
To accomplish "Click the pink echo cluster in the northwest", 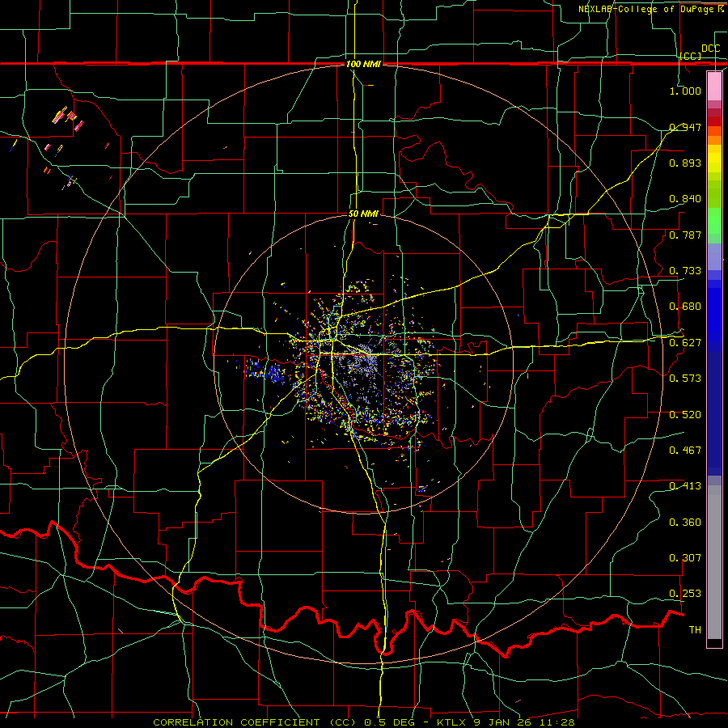I will pyautogui.click(x=68, y=118).
